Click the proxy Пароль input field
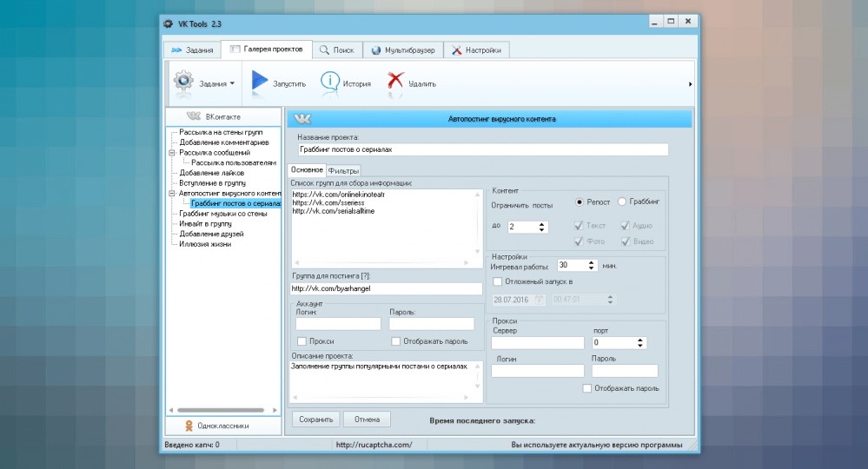This screenshot has width=868, height=469. [x=625, y=371]
